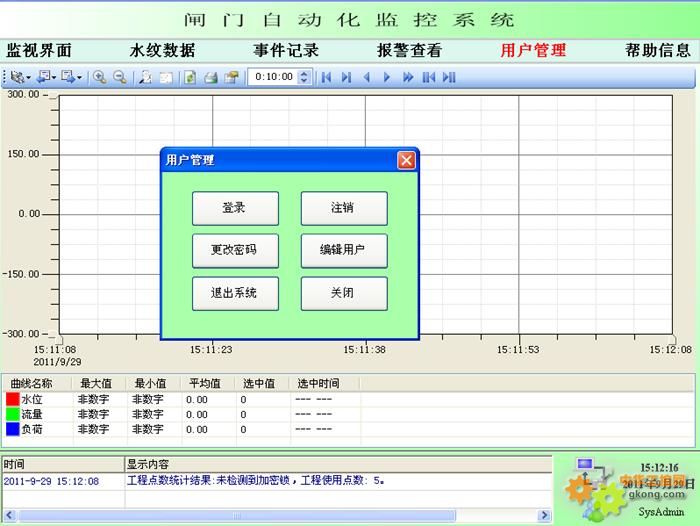Viewport: 700px width, 526px height.
Task: Click the zoom out magnifier icon
Action: [x=120, y=77]
